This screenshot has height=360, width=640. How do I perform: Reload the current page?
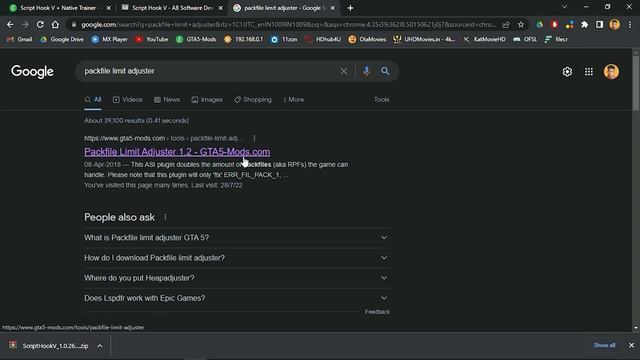pos(40,24)
